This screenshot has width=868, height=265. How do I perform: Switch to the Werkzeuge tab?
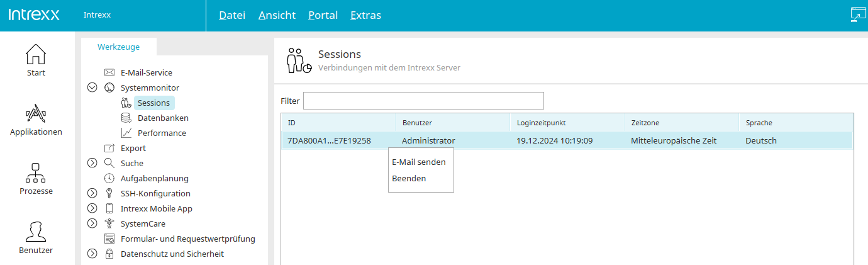[119, 47]
